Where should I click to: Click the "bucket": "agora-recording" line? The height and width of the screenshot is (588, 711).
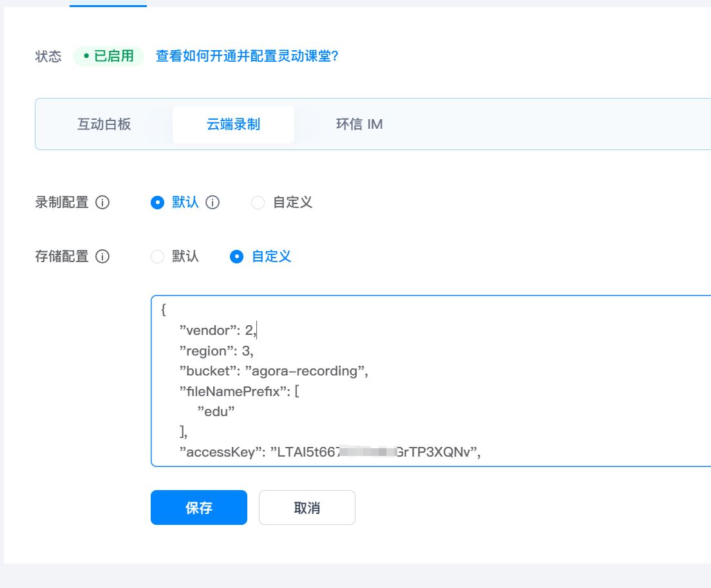click(274, 371)
